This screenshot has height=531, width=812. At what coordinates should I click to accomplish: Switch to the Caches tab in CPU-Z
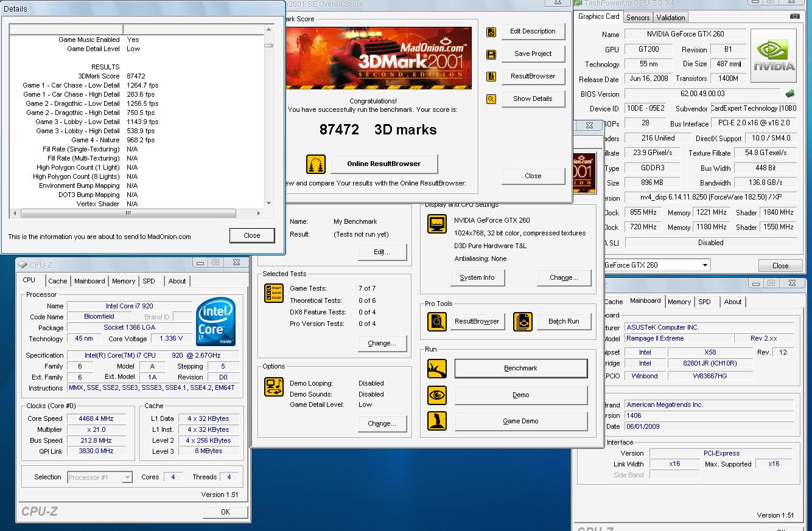(x=58, y=281)
